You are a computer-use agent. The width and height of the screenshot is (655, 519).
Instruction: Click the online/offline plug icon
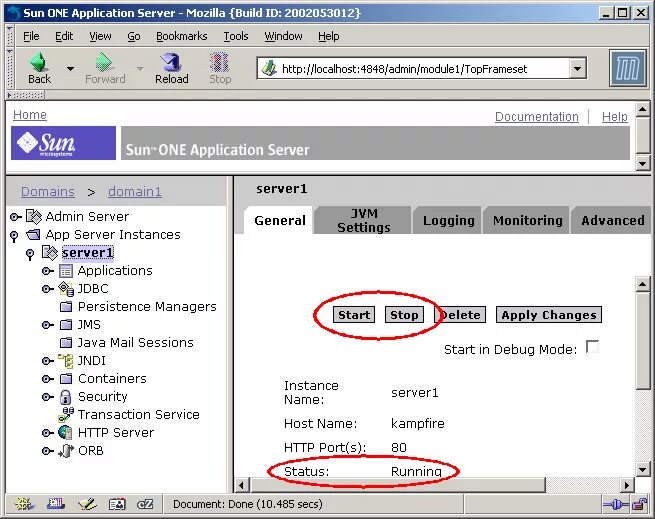tap(616, 505)
